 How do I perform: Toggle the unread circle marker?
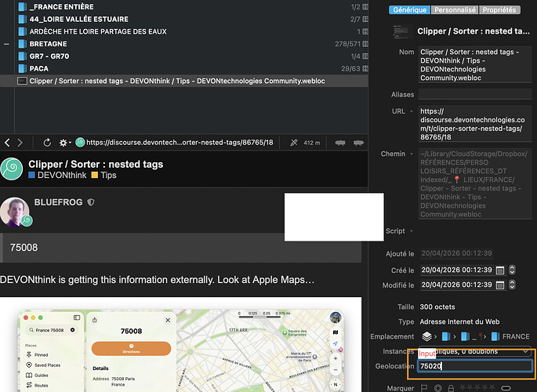pyautogui.click(x=437, y=388)
